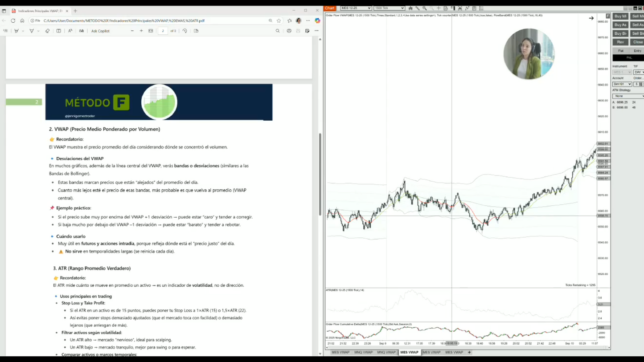
Task: Open the ATM Strategy None dropdown
Action: (x=628, y=96)
